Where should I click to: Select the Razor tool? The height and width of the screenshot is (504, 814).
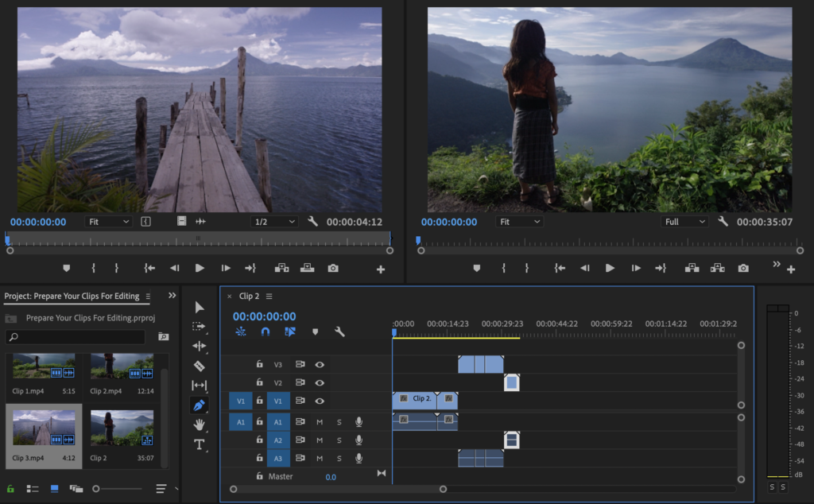tap(199, 366)
